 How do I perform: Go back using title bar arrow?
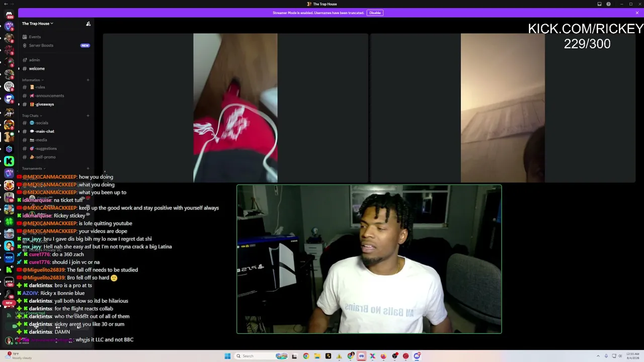click(6, 4)
